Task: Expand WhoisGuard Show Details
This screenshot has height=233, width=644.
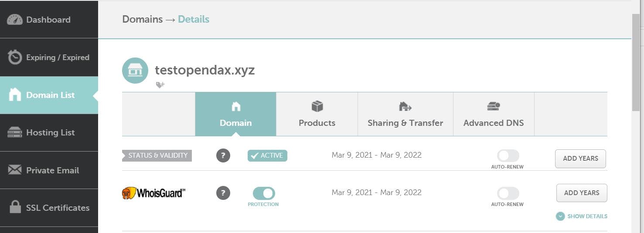Action: coord(582,216)
